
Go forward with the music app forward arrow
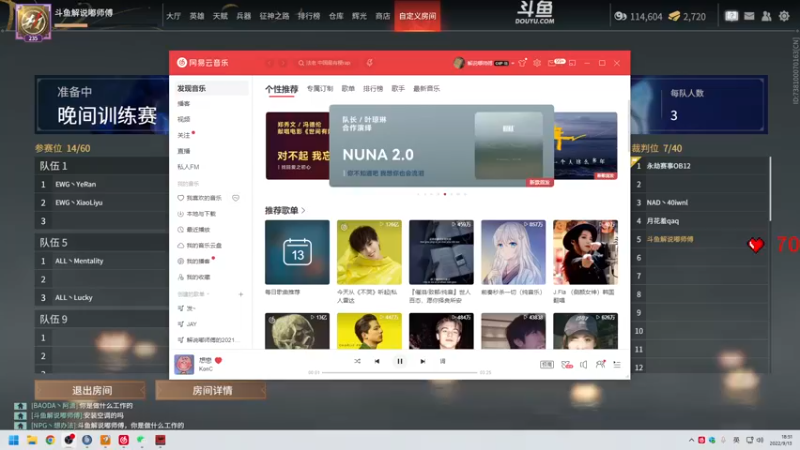point(284,63)
